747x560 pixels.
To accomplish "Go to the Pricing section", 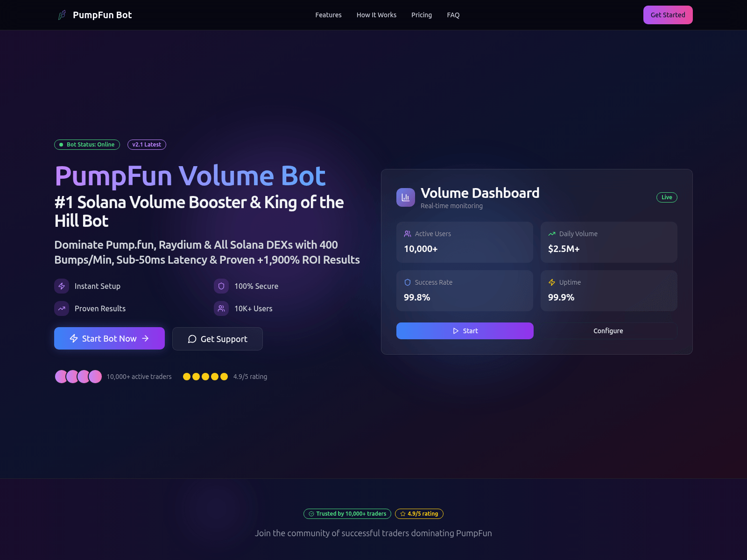I will click(422, 15).
